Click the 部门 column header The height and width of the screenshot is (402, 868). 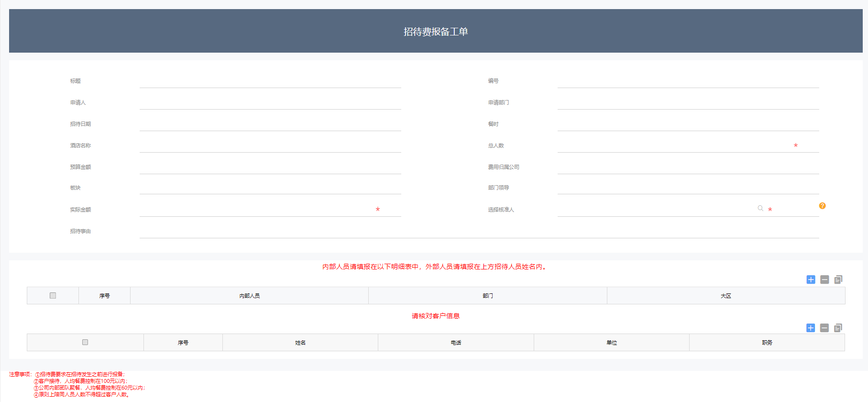click(488, 296)
